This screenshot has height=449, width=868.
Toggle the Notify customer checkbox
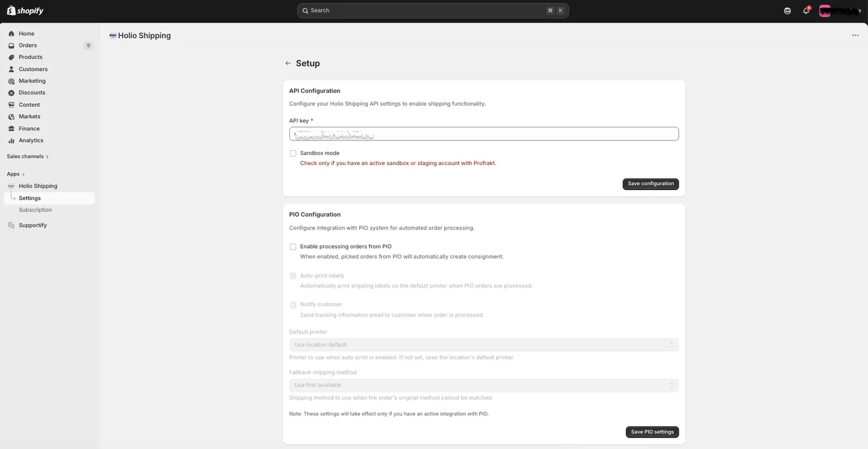tap(293, 305)
